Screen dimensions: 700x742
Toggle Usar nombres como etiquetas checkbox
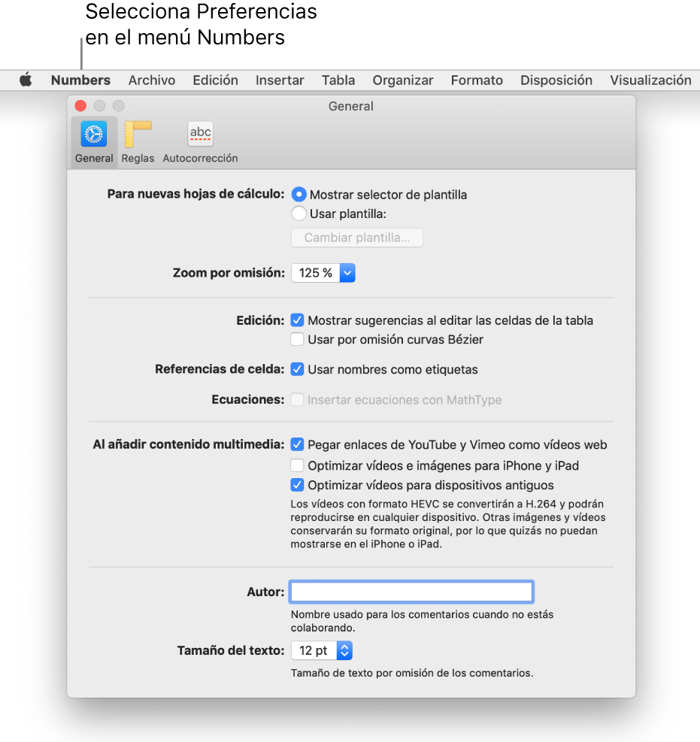coord(297,369)
